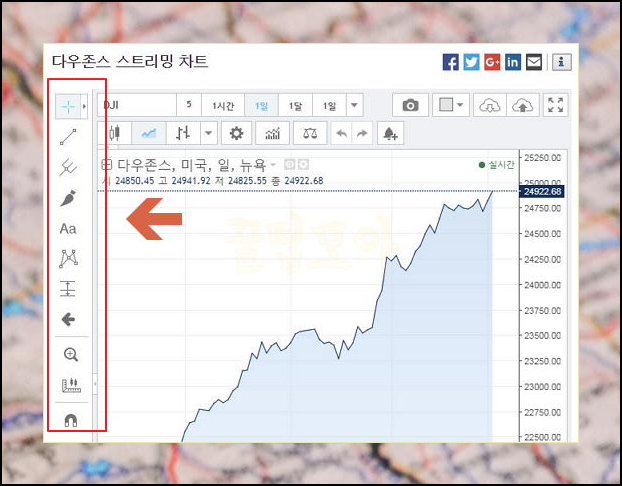The height and width of the screenshot is (486, 622).
Task: Select the highlighted 1일 interval
Action: [x=261, y=105]
